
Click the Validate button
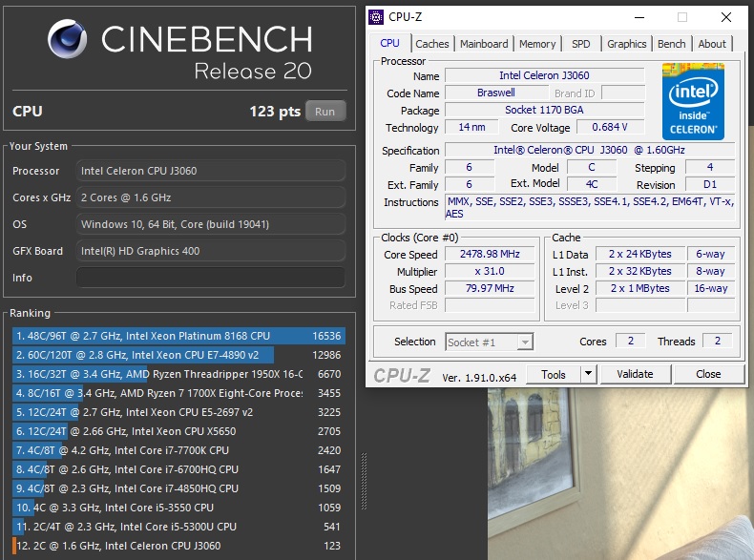click(x=635, y=374)
